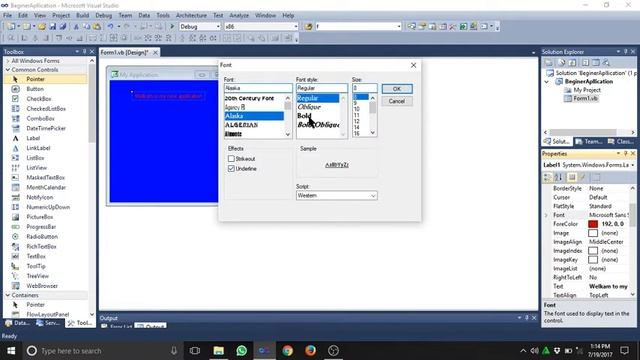Viewport: 640px width, 360px height.
Task: Open the File menu
Action: 7,16
